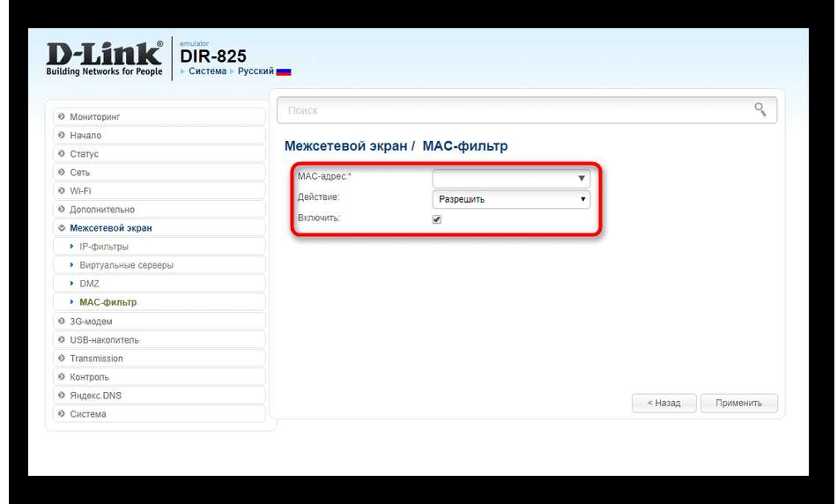837x504 pixels.
Task: Click the arrow icon beside 3G-модем
Action: tap(62, 322)
